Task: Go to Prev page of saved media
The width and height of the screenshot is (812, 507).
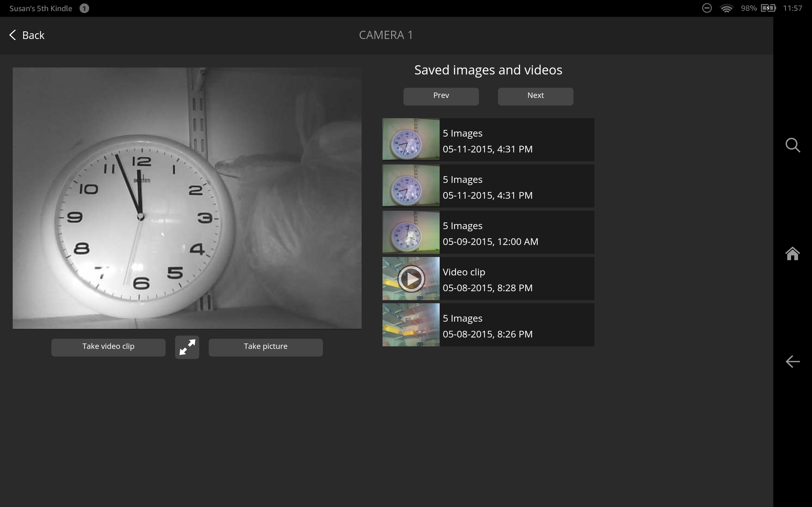Action: [x=441, y=97]
